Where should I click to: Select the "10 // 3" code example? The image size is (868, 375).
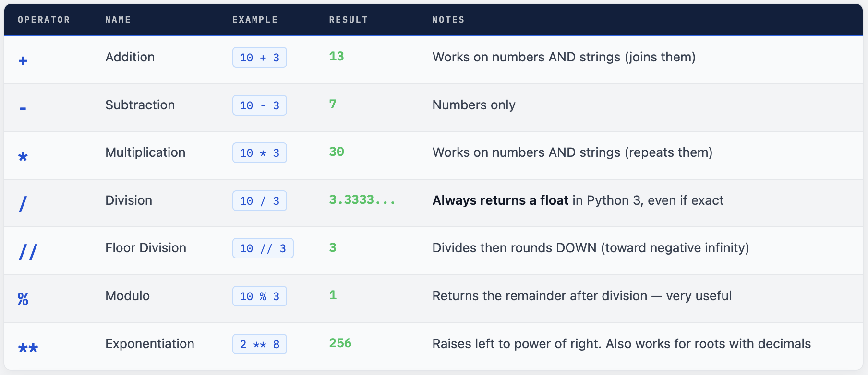tap(263, 248)
